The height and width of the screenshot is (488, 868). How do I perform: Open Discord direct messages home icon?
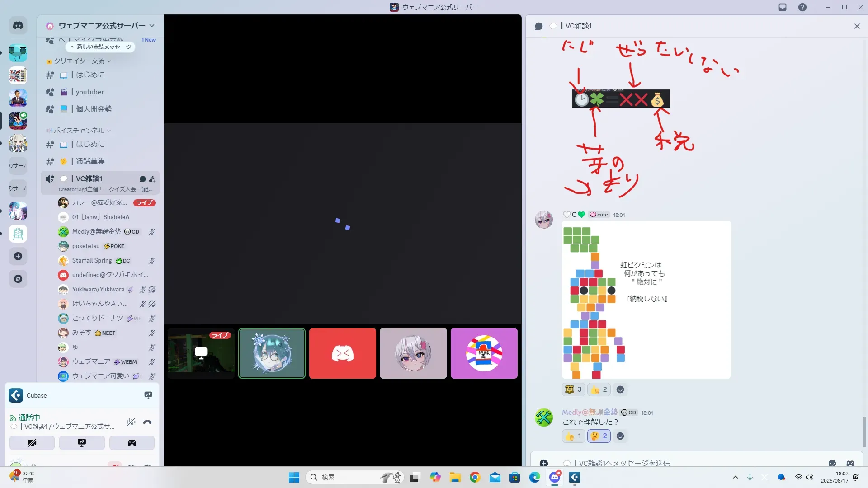18,26
